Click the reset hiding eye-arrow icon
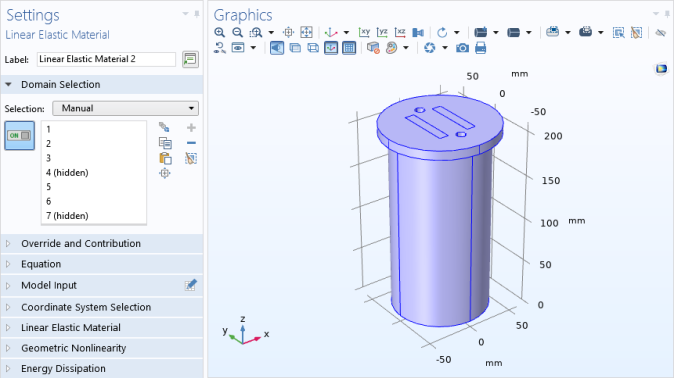 point(220,48)
